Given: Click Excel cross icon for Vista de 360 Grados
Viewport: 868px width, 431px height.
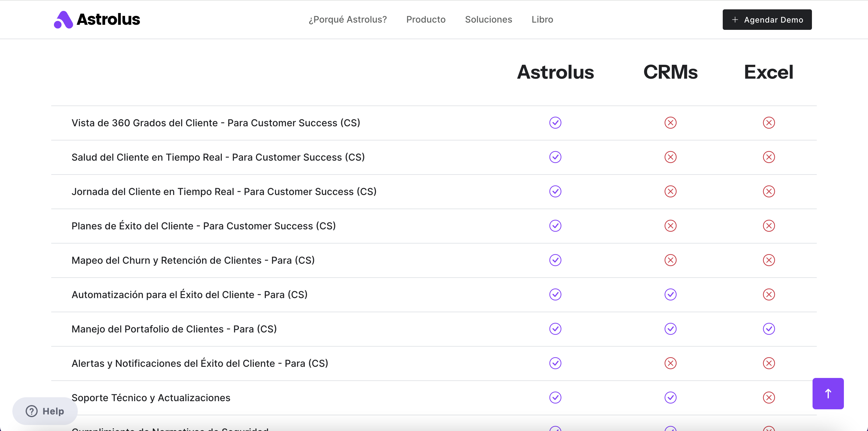Looking at the screenshot, I should pos(769,123).
